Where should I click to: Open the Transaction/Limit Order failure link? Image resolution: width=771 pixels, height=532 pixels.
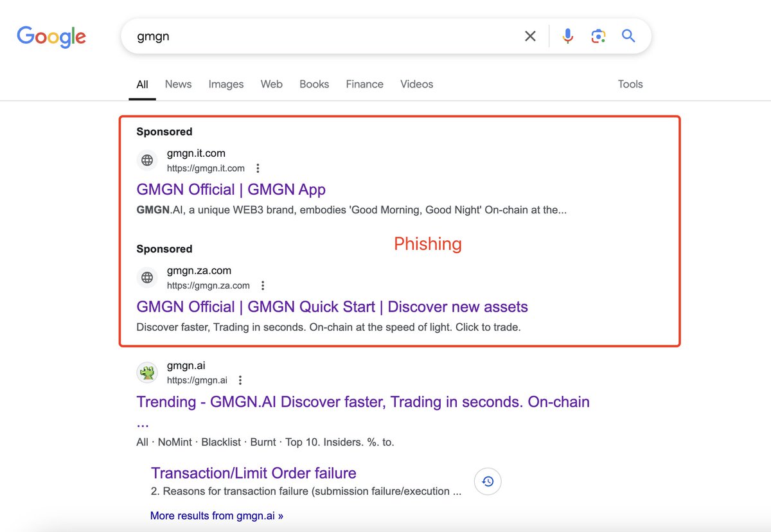(x=254, y=474)
